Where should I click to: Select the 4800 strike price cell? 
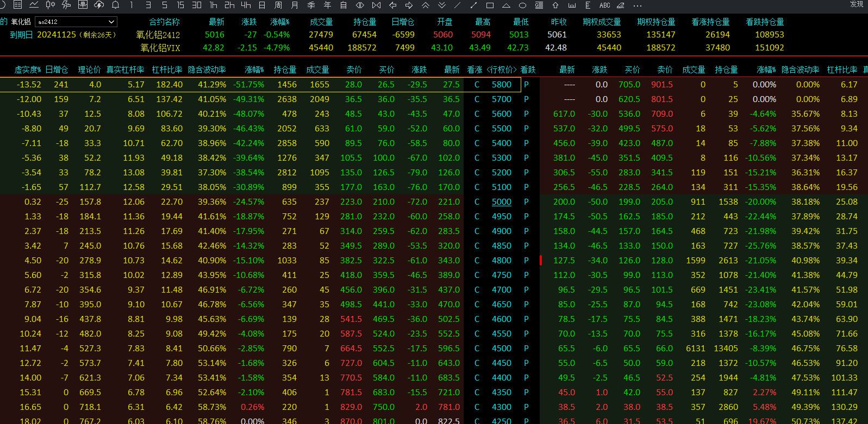[x=502, y=261]
